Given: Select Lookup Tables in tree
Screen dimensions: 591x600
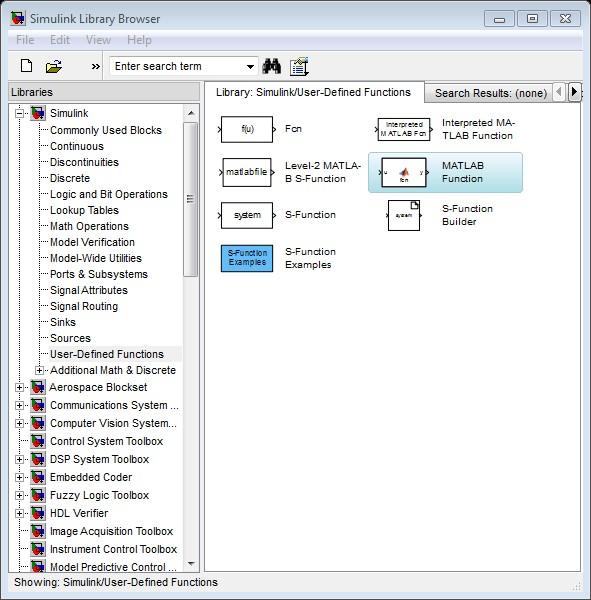Looking at the screenshot, I should 85,210.
